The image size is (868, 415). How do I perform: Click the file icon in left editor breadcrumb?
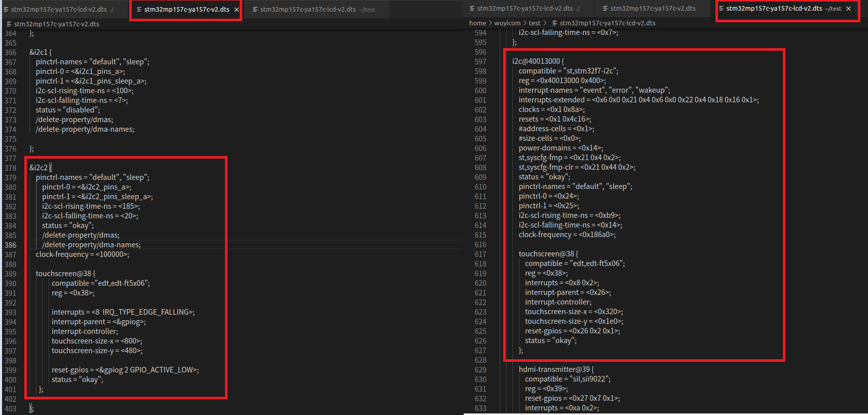[9, 24]
